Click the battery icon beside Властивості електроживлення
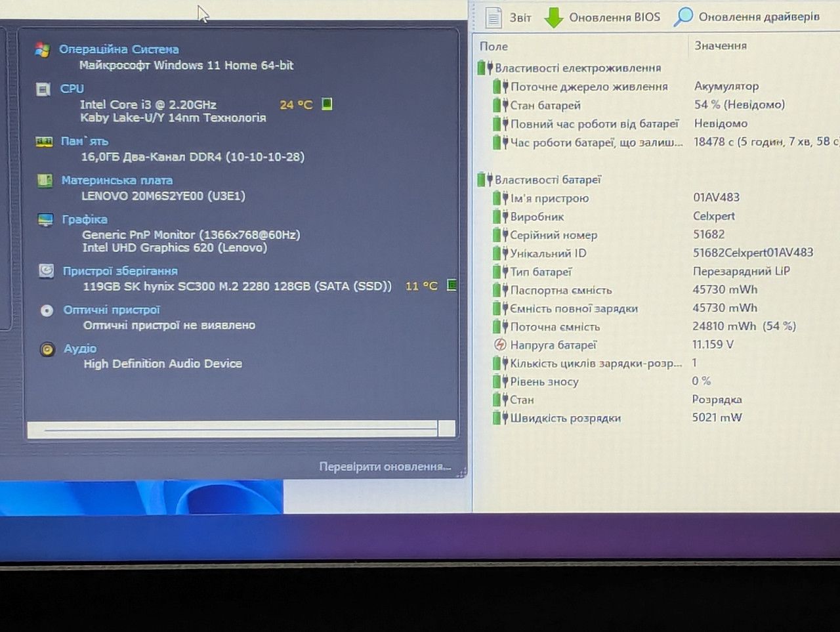This screenshot has height=632, width=840. [485, 68]
